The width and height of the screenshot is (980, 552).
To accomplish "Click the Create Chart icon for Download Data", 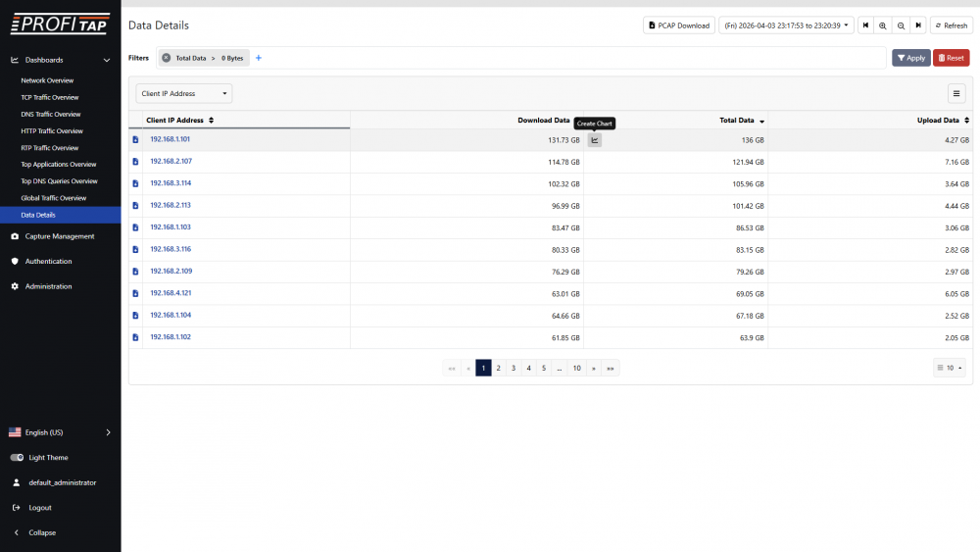I will (594, 140).
